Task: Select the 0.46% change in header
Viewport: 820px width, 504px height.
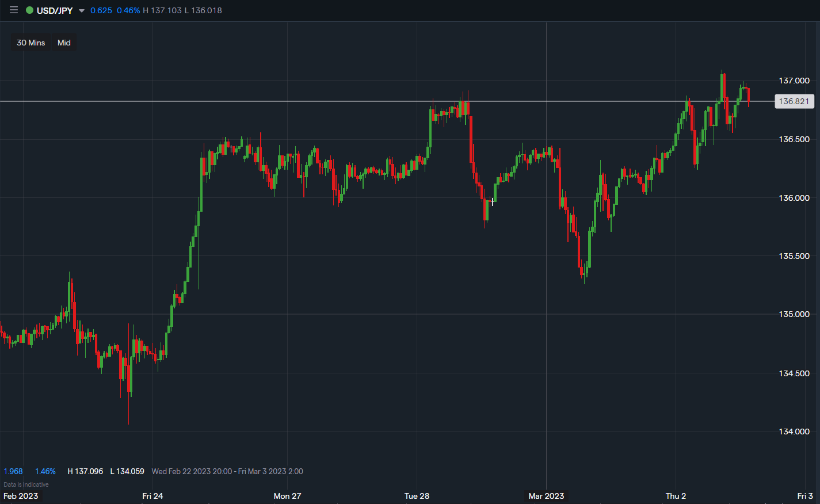Action: click(128, 10)
